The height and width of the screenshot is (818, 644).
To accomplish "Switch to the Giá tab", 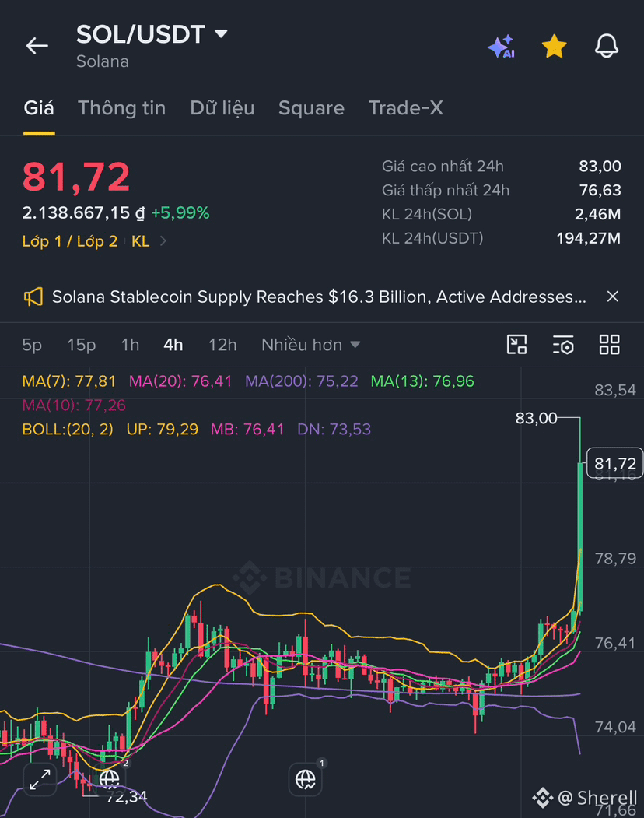I will click(39, 108).
